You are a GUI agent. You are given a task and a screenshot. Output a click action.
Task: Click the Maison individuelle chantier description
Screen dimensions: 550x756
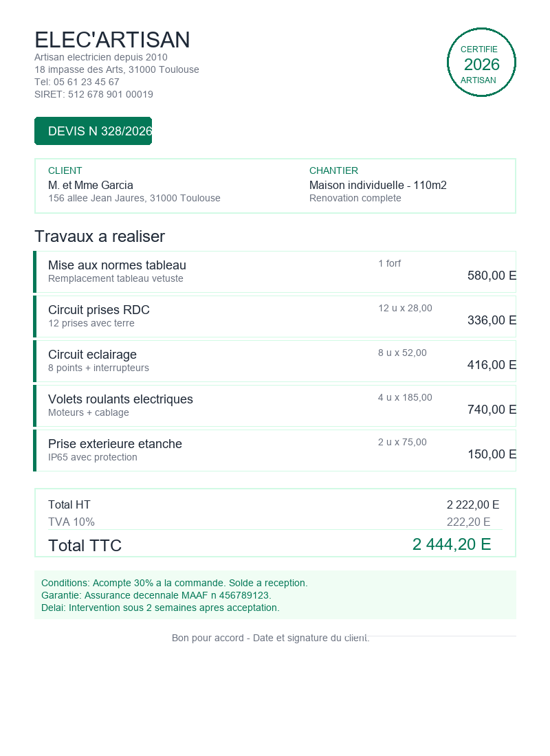[378, 186]
